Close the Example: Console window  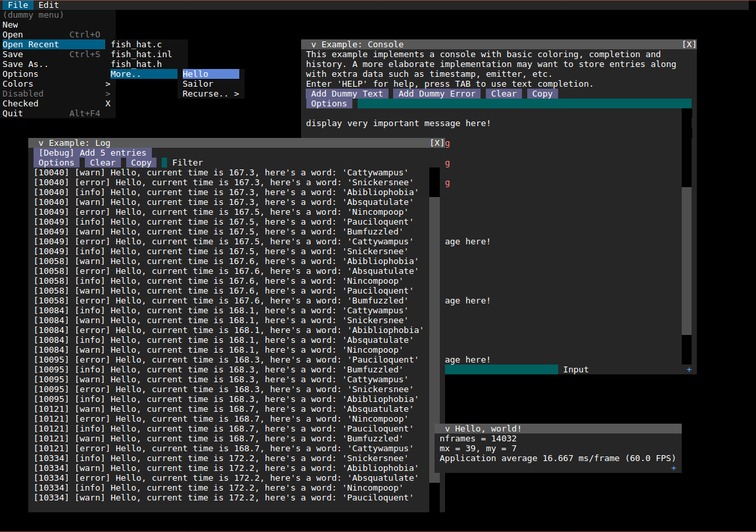pyautogui.click(x=689, y=45)
